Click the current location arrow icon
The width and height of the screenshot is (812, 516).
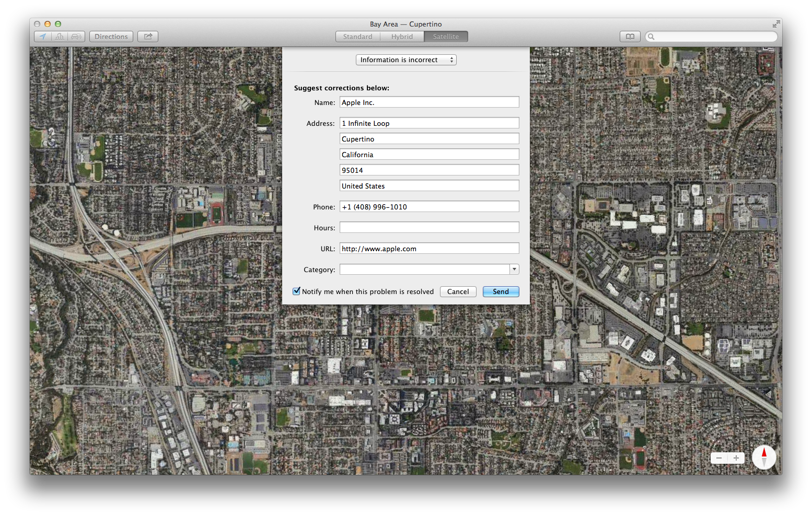43,37
